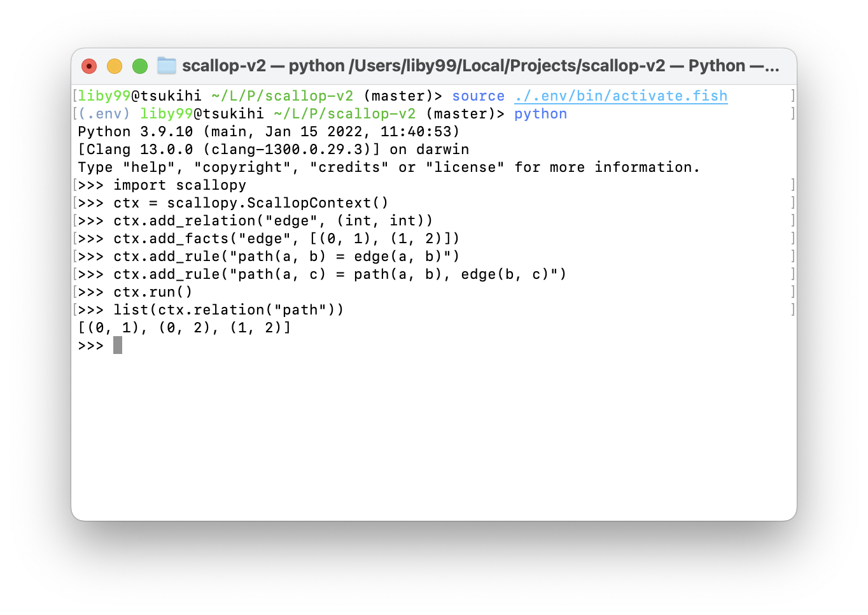
Task: Click the import scallopy line
Action: pos(179,185)
